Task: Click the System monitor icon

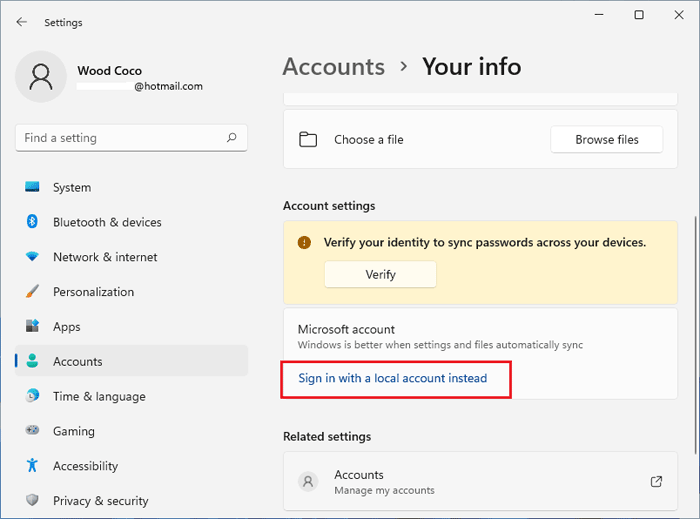Action: click(x=32, y=187)
